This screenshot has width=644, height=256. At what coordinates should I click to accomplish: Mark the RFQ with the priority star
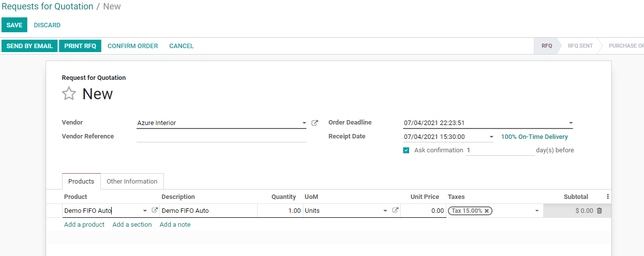(x=69, y=94)
